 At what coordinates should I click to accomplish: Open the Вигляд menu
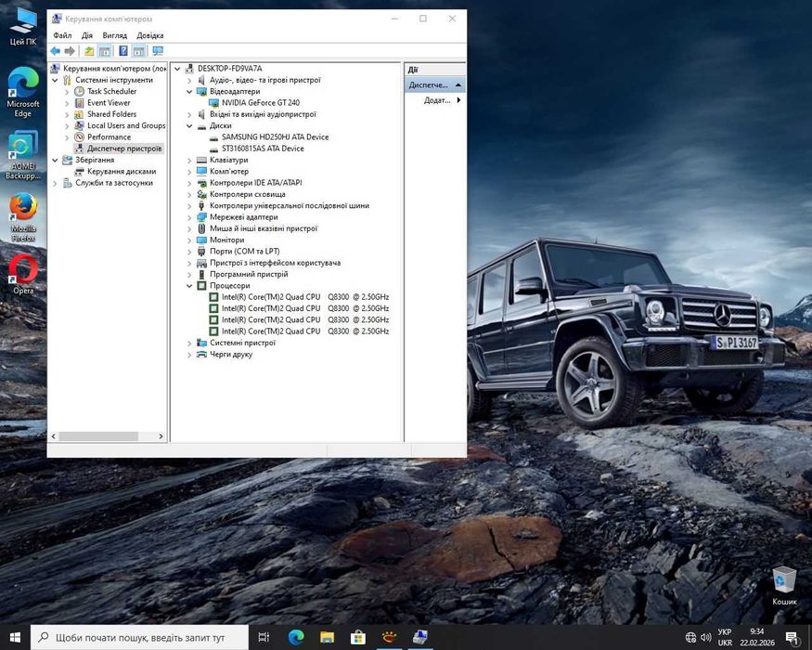point(115,35)
